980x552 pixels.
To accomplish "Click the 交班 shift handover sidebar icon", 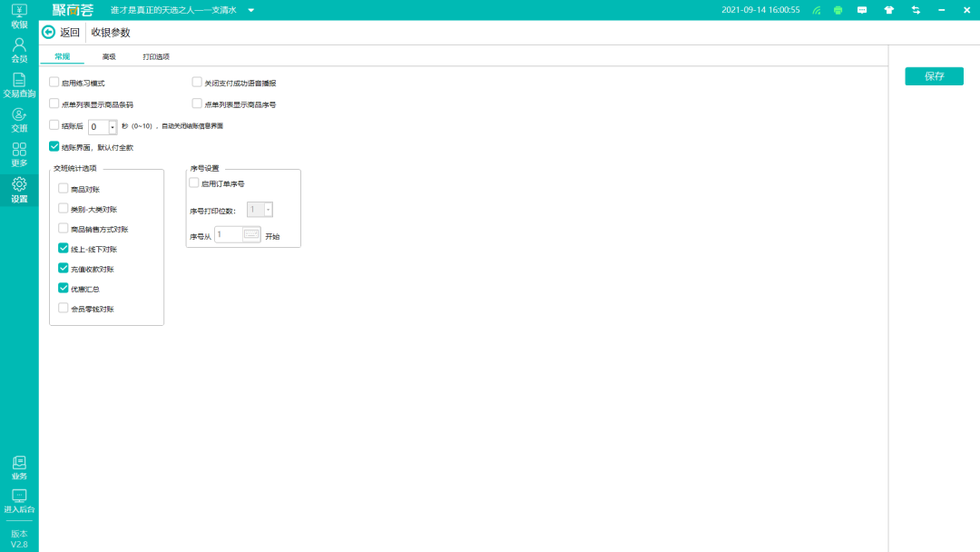I will (18, 120).
